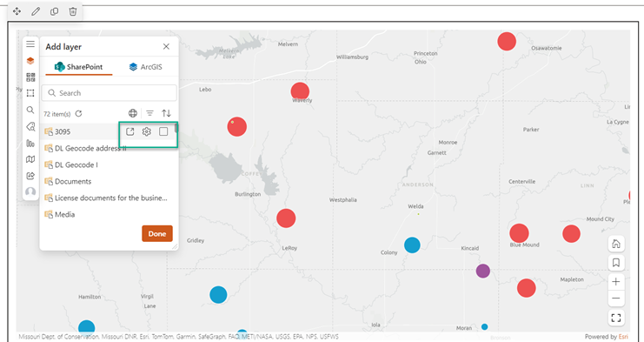Toggle fullscreen map view
Viewport: 644px width, 342px height.
click(615, 318)
